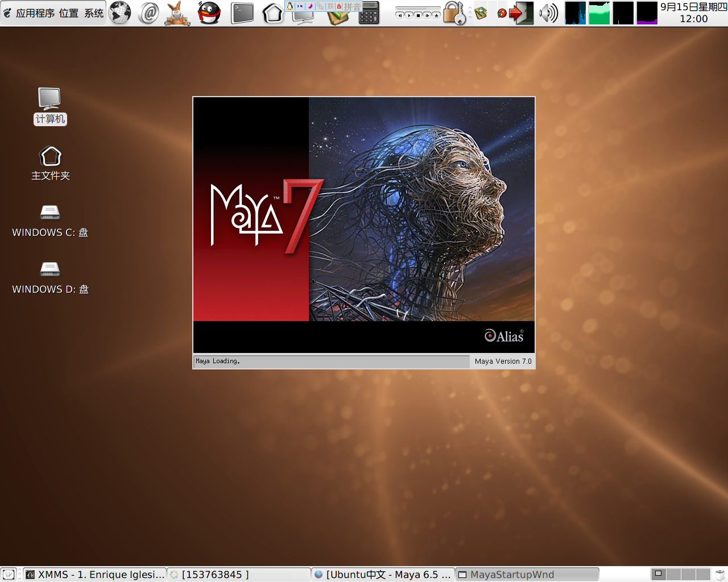Select the 拼音 input method label

click(352, 6)
